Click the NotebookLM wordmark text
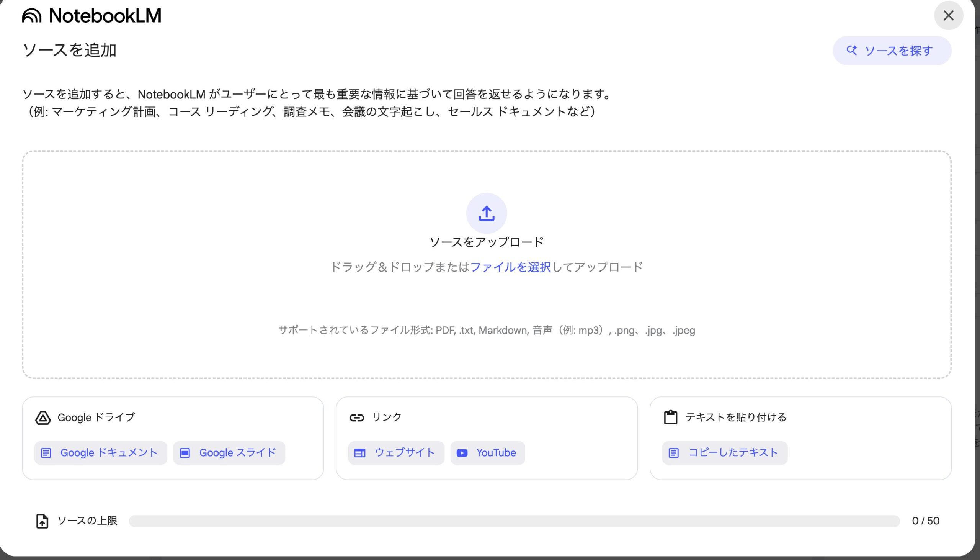 point(105,16)
